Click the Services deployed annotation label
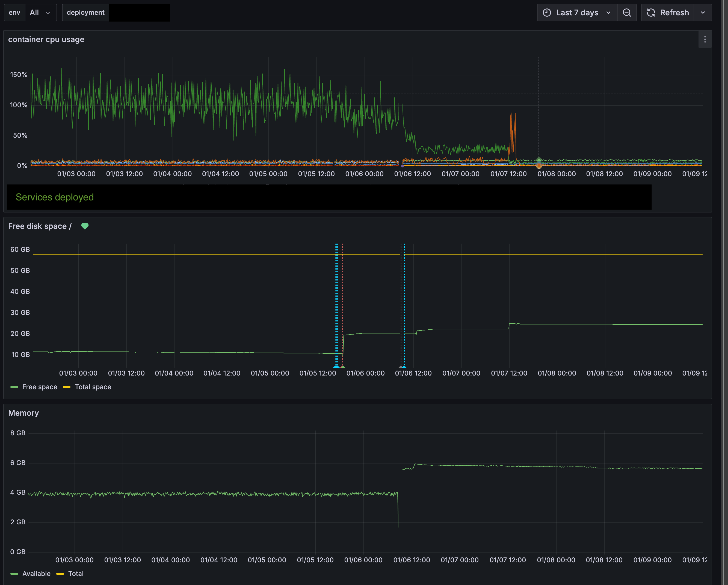728x585 pixels. click(x=54, y=197)
